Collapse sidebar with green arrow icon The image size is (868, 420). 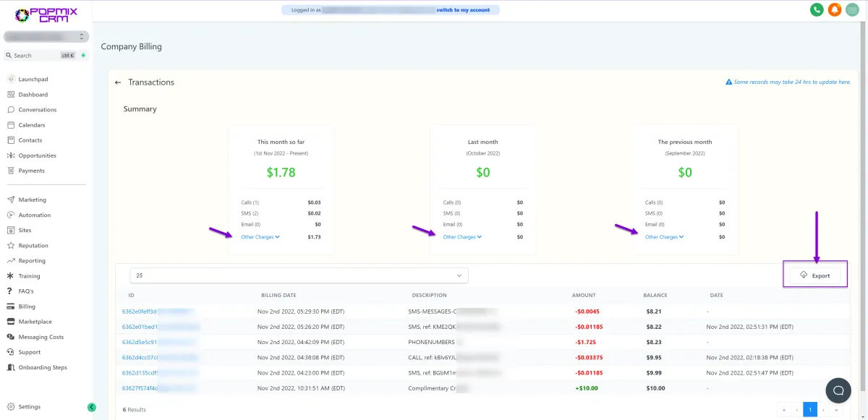[92, 407]
